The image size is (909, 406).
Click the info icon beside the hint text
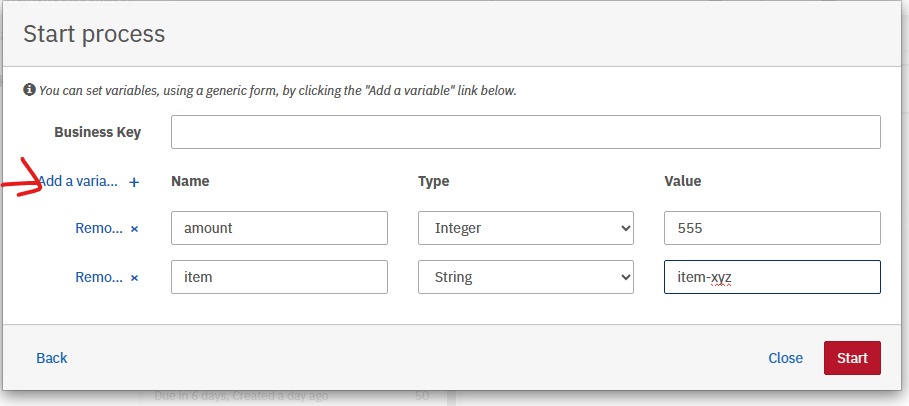[x=29, y=90]
